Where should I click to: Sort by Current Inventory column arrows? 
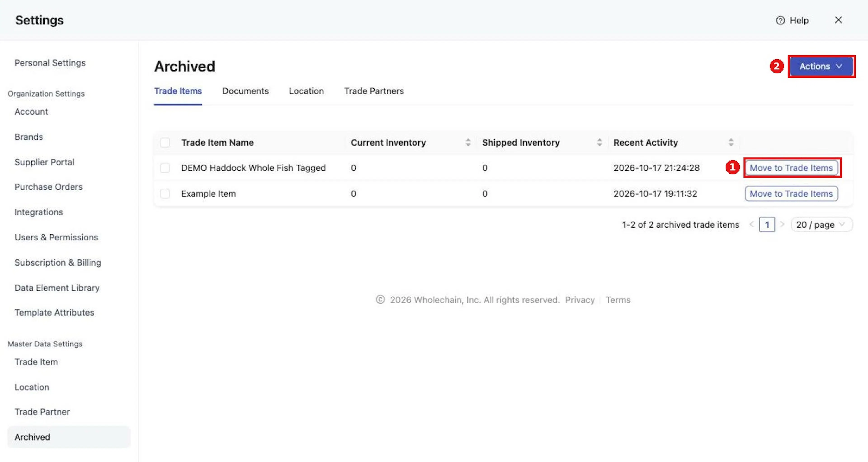click(x=468, y=143)
